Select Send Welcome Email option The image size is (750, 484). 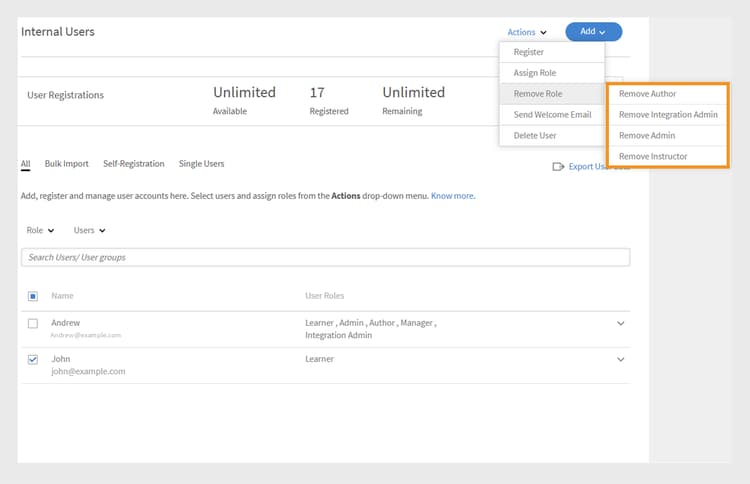click(x=551, y=114)
